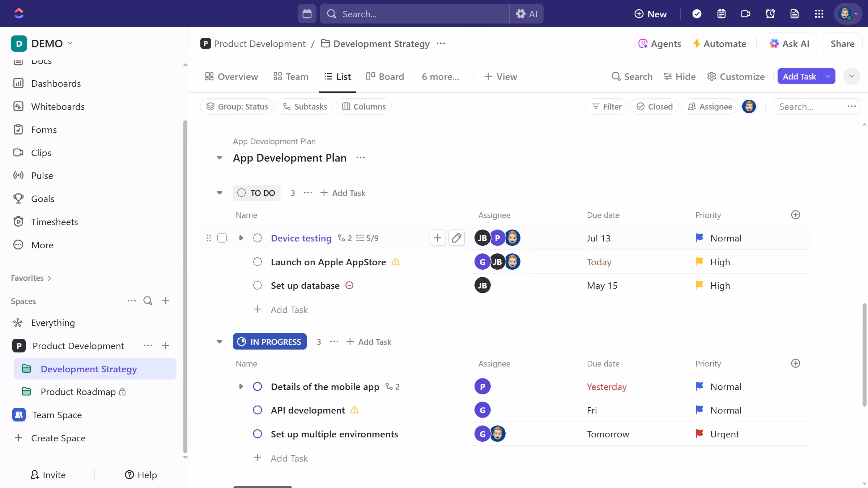Click the Share button
Viewport: 868px width, 488px height.
pos(842,44)
